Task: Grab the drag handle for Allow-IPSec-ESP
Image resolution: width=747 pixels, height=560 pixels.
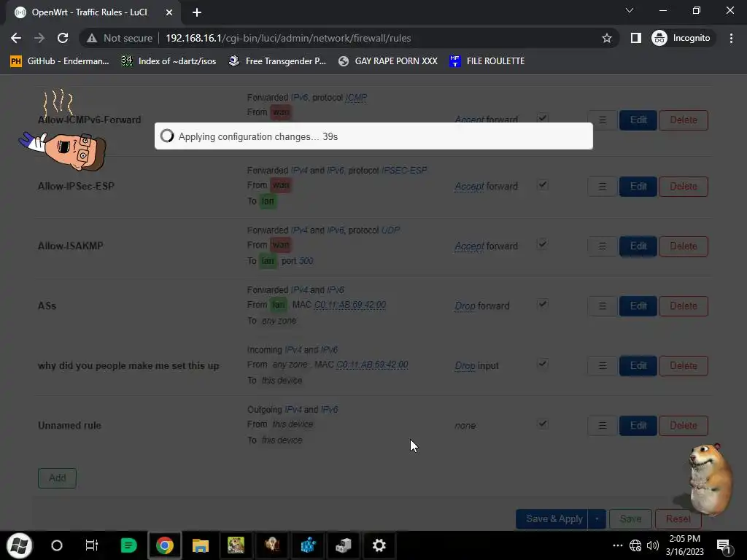Action: [602, 186]
